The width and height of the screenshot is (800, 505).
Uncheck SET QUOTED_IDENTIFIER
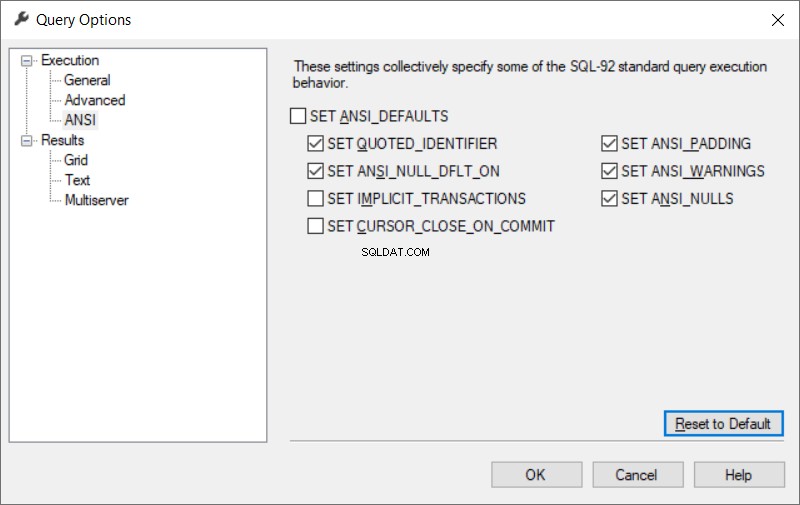pyautogui.click(x=315, y=144)
